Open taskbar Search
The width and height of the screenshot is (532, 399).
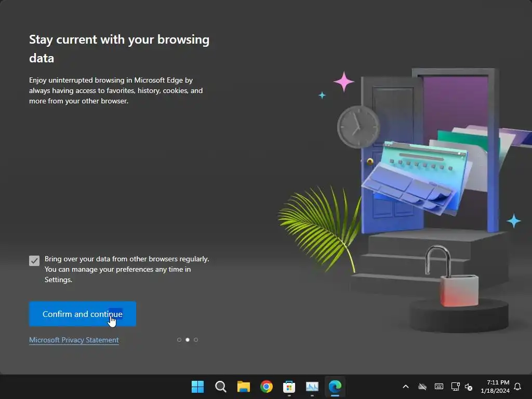point(220,387)
